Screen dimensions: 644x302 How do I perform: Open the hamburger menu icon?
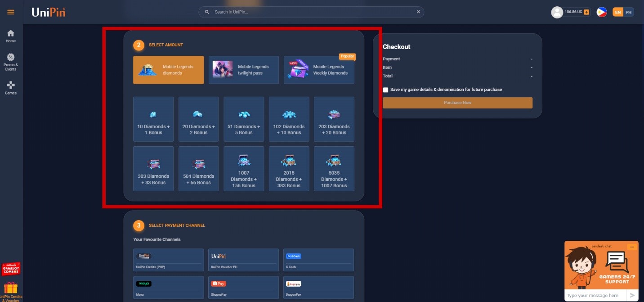coord(11,12)
